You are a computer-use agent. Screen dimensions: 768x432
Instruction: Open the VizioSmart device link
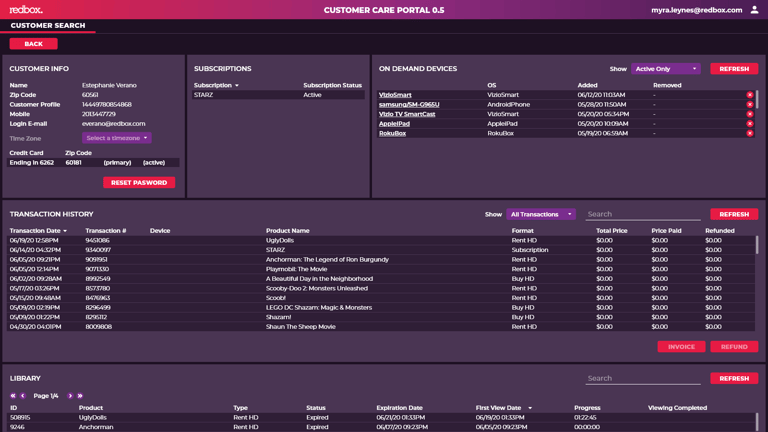395,95
